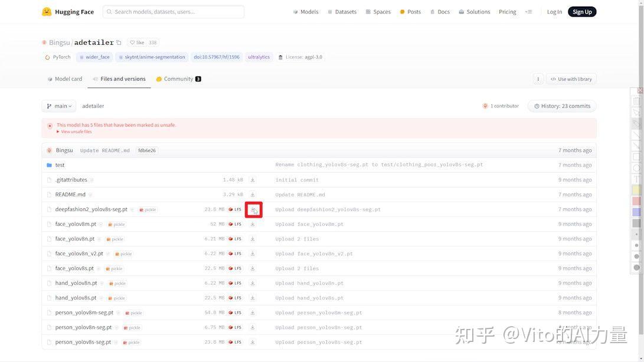Focus the search models input field
The image size is (644, 362).
click(174, 12)
